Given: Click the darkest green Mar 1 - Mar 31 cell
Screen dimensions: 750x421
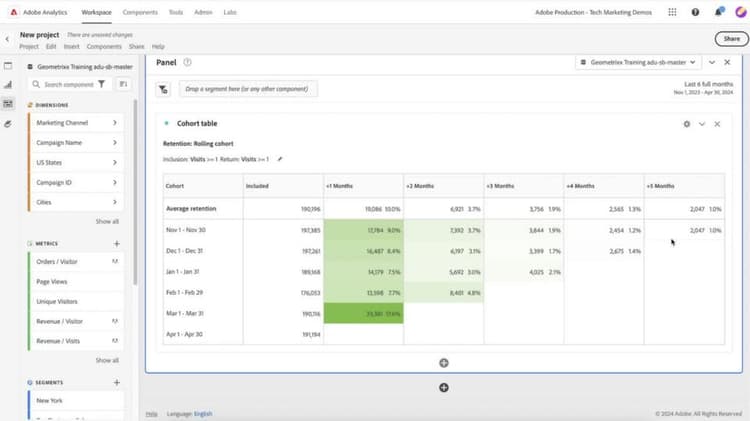Looking at the screenshot, I should click(x=364, y=313).
